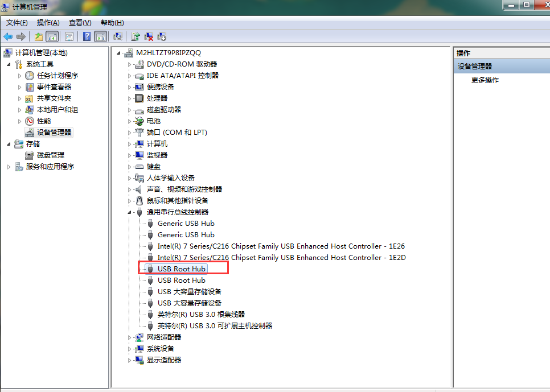Click the speaker icon for 声音、视频和游戏控制器

click(x=139, y=189)
